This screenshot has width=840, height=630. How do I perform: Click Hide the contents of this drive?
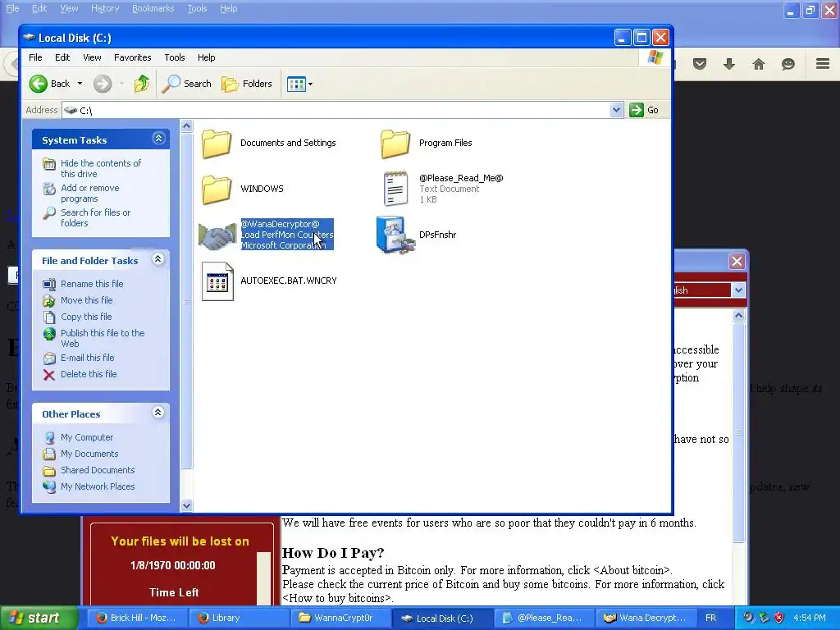click(x=101, y=168)
